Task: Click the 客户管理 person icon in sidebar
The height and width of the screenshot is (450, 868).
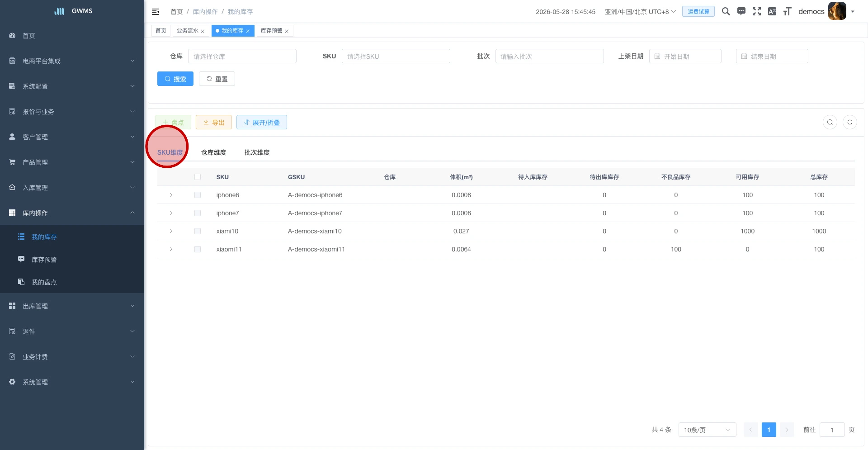Action: click(12, 137)
